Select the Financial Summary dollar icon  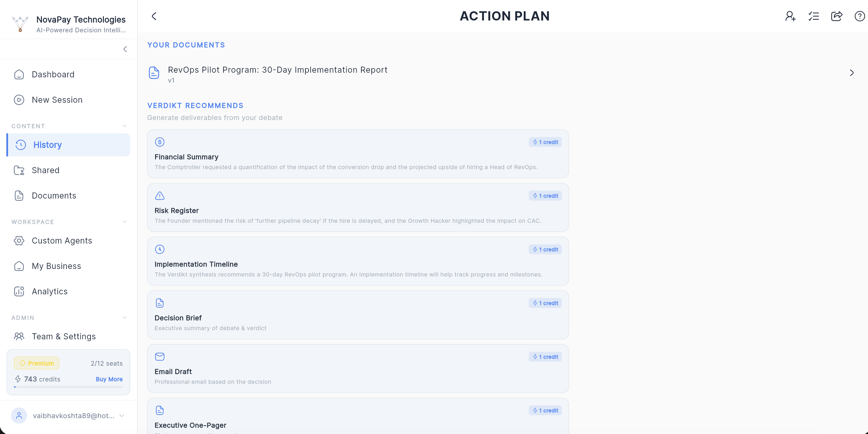coord(159,142)
